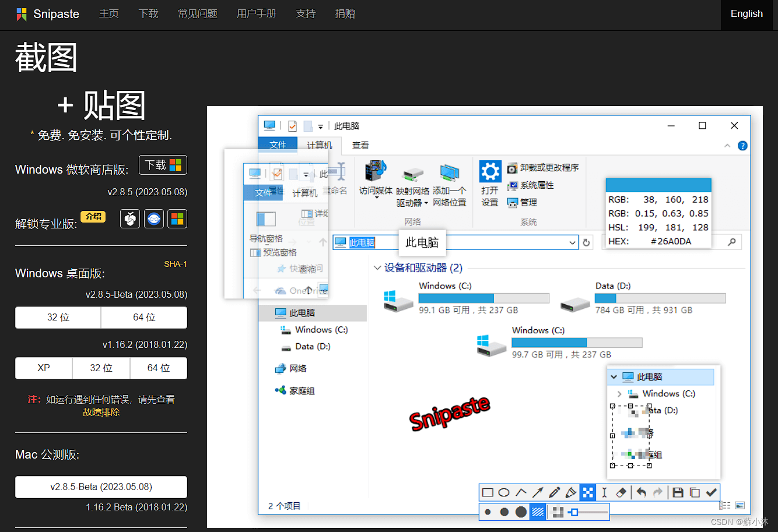
Task: Select the marker highlighter tool
Action: pyautogui.click(x=571, y=492)
